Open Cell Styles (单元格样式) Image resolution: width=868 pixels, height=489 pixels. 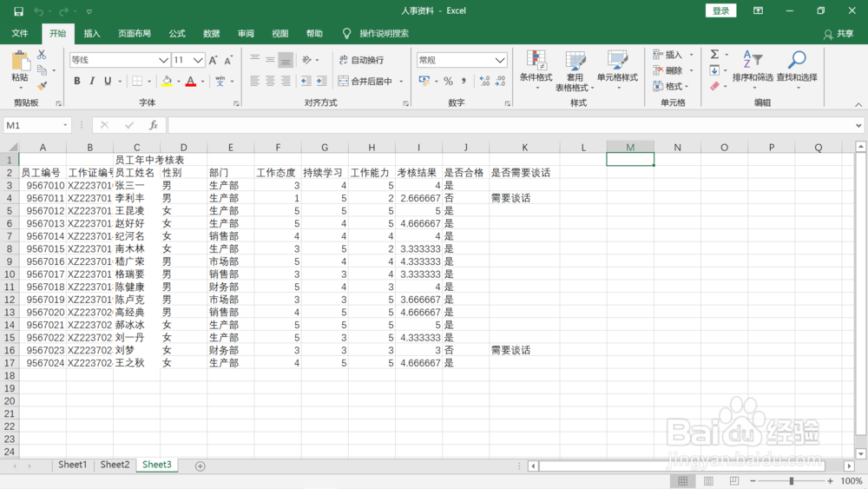617,70
